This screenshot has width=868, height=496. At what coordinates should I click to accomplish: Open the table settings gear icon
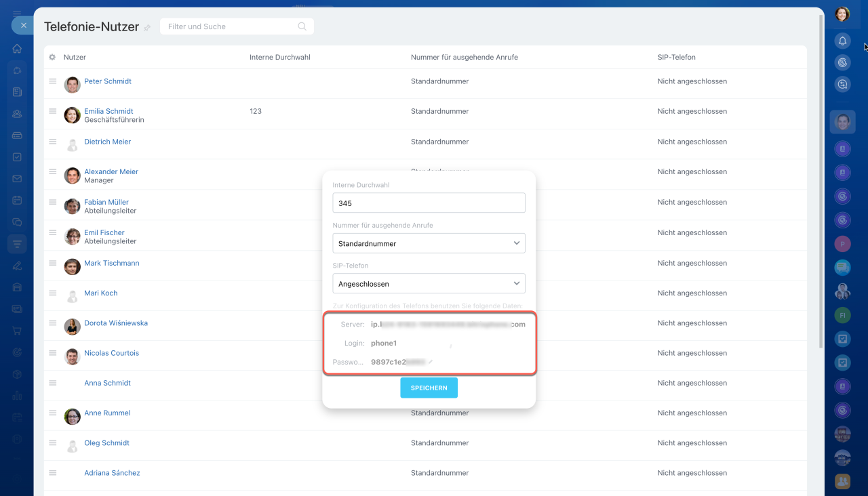52,58
